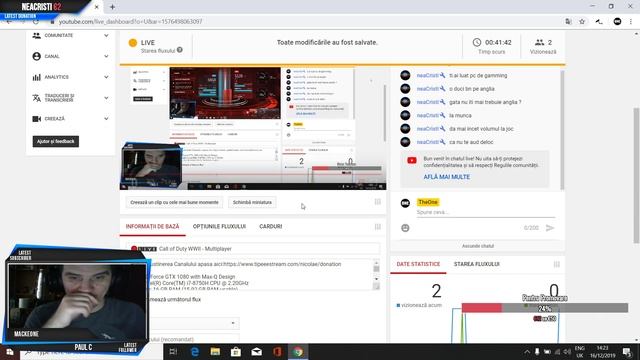Screen dimensions: 640x360
Task: Click the page vertical scrollbar
Action: coord(636,176)
